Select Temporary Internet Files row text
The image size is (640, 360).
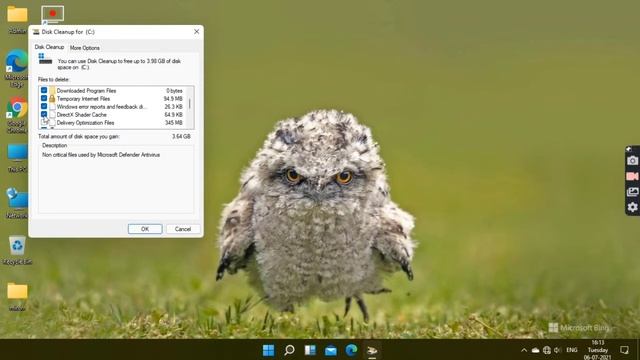coord(83,99)
